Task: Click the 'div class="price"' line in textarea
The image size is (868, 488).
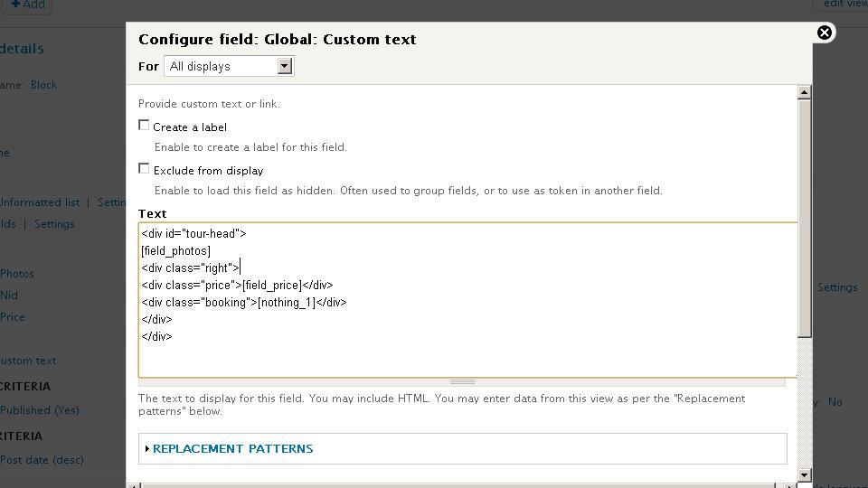Action: tap(238, 286)
